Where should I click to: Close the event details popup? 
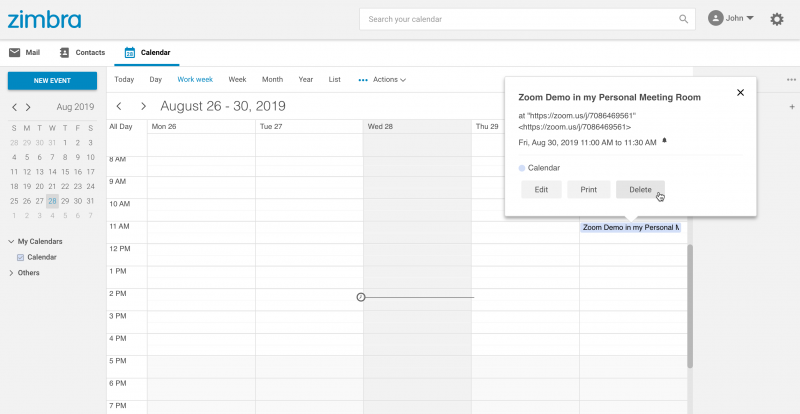(x=740, y=92)
